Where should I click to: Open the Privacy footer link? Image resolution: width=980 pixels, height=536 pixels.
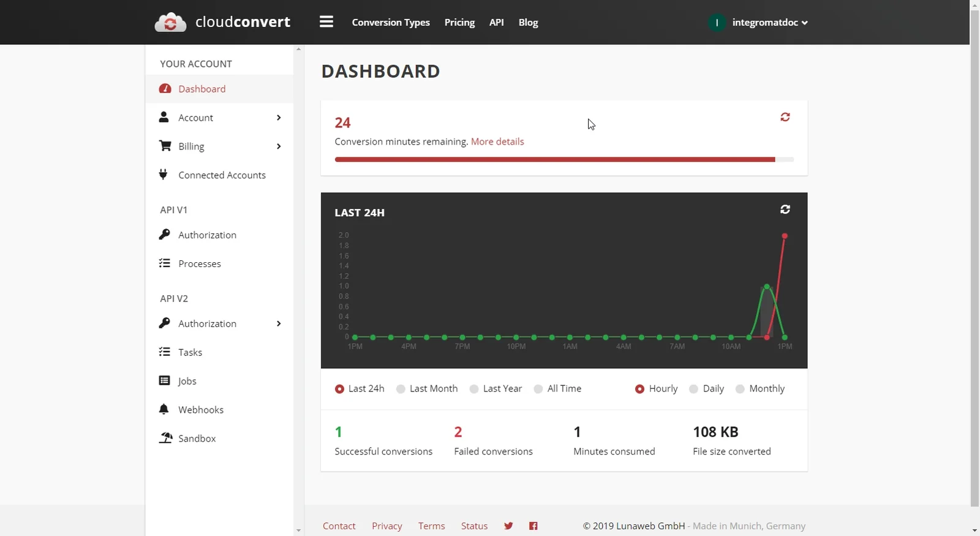click(x=387, y=526)
